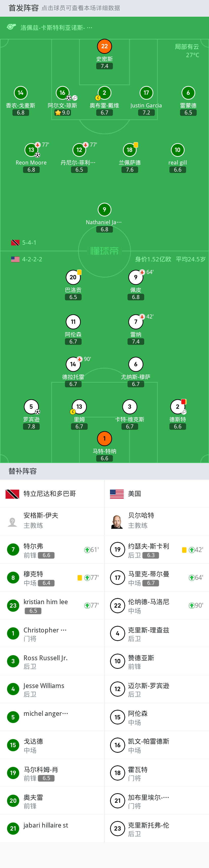Click Trinidad and Tobago flag in substitutes

pyautogui.click(x=12, y=494)
